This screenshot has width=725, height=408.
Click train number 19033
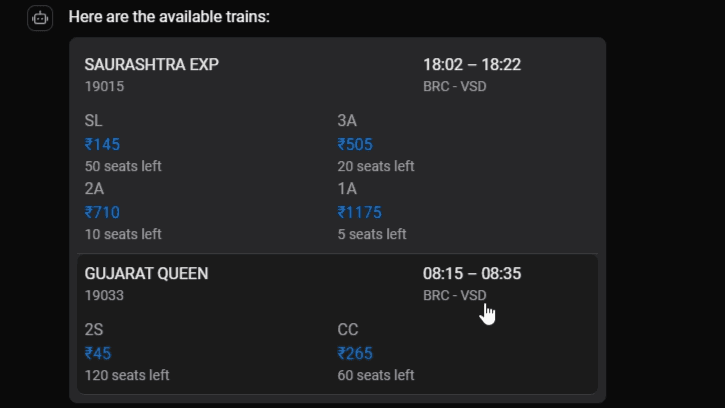point(104,295)
